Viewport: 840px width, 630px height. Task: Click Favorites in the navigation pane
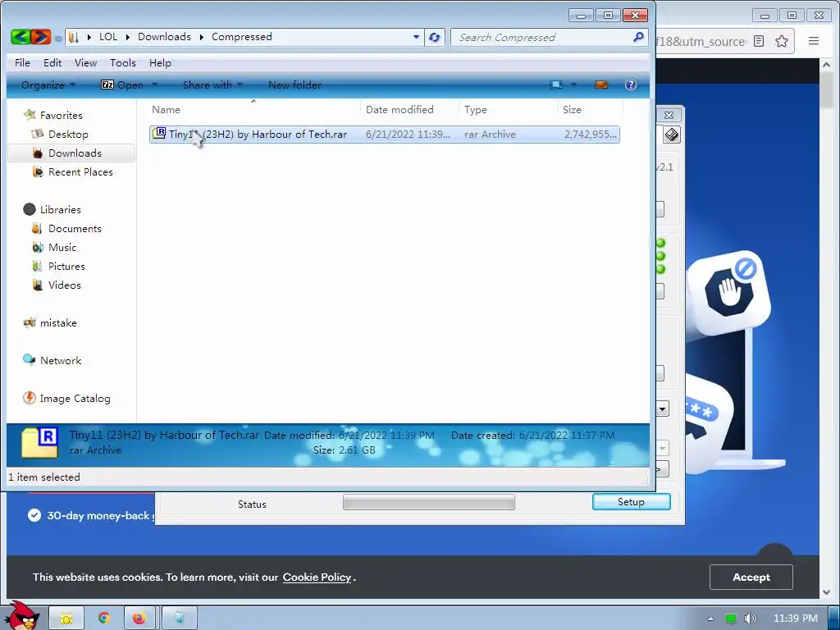coord(61,116)
